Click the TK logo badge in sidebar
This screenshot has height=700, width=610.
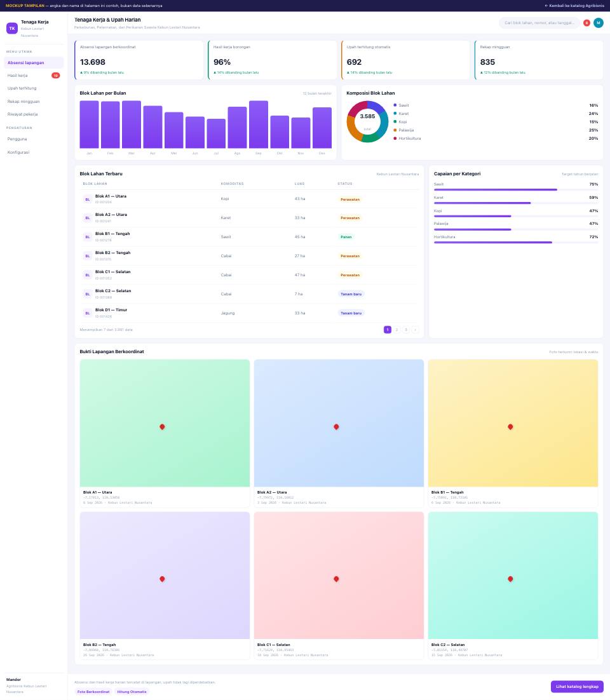(x=12, y=28)
